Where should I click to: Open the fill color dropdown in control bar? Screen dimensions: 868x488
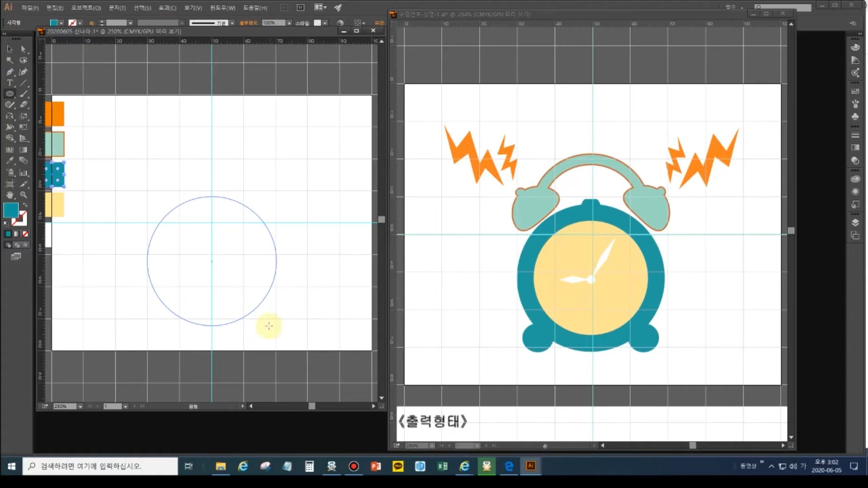pyautogui.click(x=61, y=23)
